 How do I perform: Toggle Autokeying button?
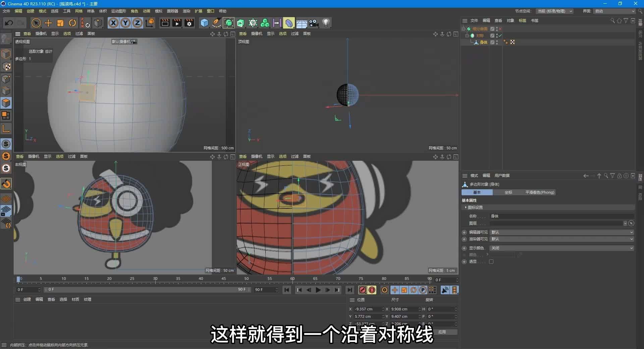point(372,290)
